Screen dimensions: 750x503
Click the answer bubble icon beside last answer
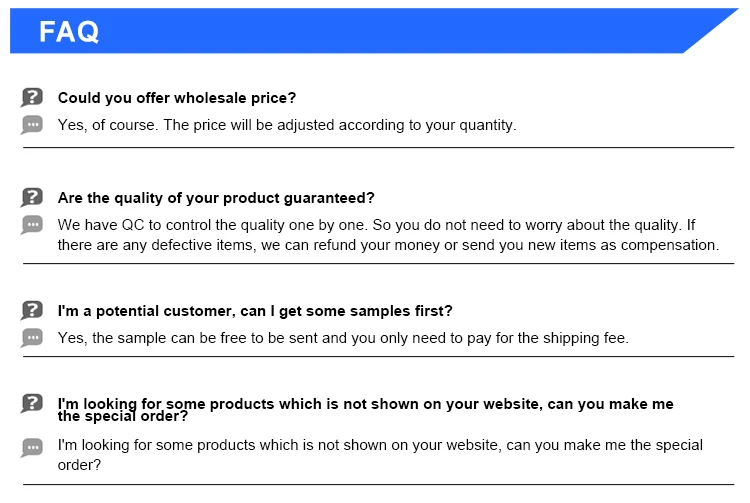pyautogui.click(x=32, y=447)
